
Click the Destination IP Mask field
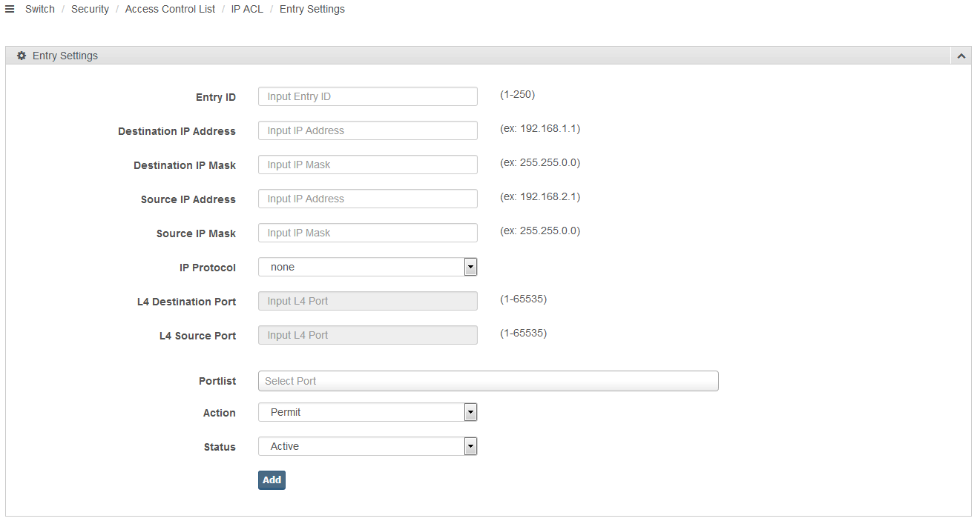[367, 165]
